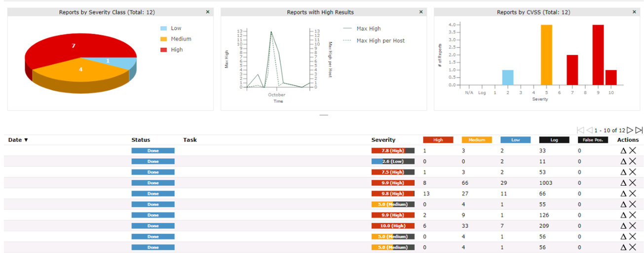Jump to the last page of reports

[639, 130]
